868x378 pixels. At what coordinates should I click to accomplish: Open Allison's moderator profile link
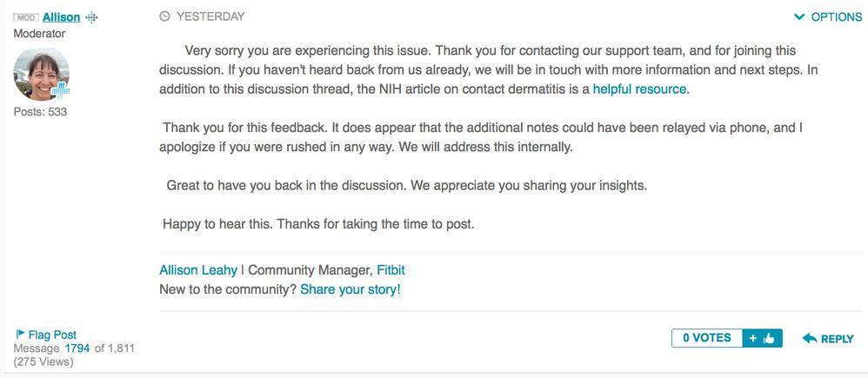point(62,17)
